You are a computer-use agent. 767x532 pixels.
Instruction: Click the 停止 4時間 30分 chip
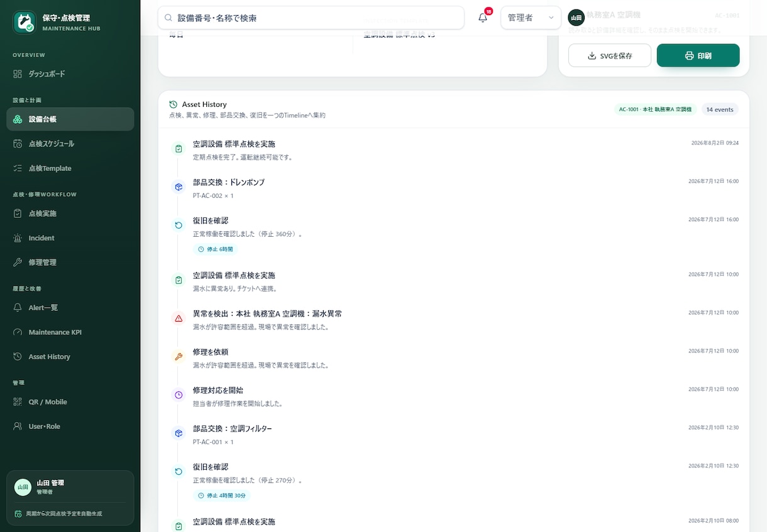point(222,496)
